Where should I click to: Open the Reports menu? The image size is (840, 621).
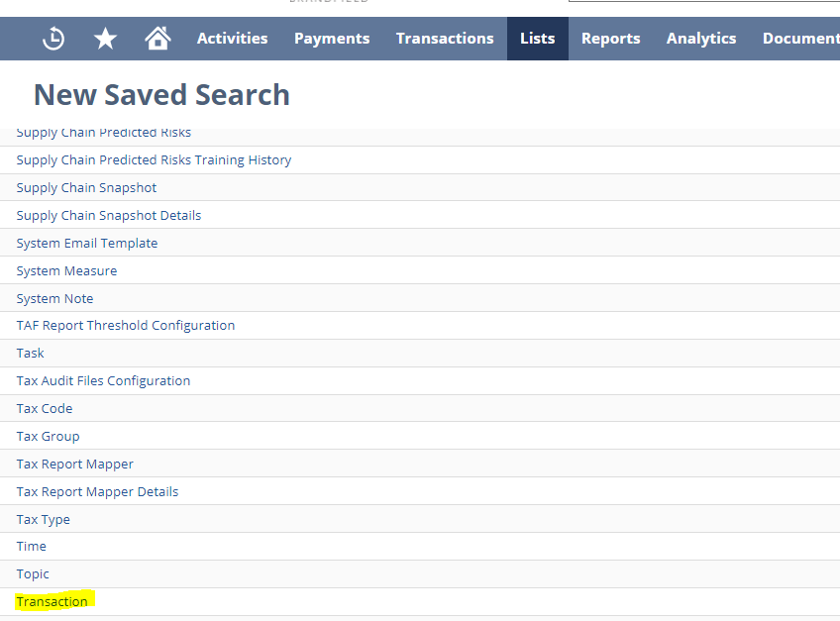(611, 39)
